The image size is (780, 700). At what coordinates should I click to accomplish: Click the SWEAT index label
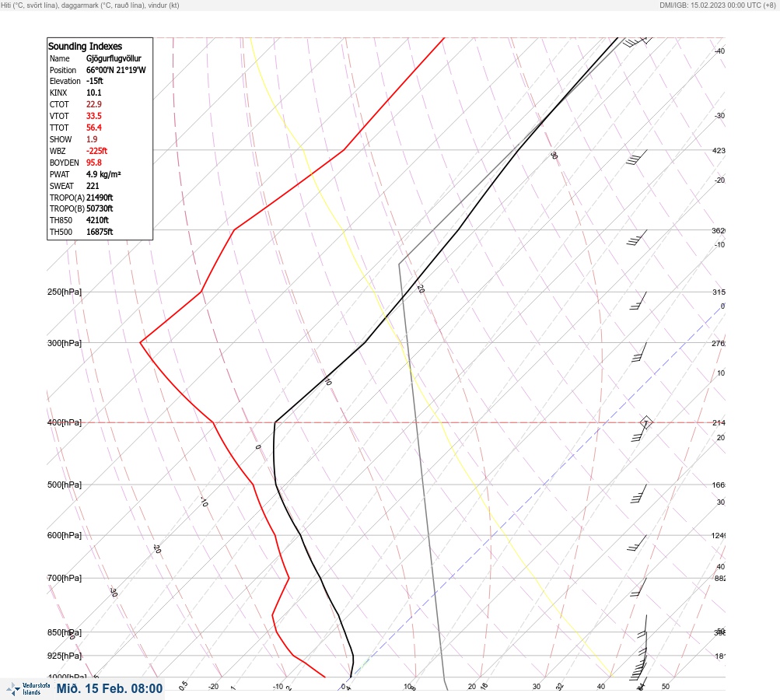pos(61,186)
